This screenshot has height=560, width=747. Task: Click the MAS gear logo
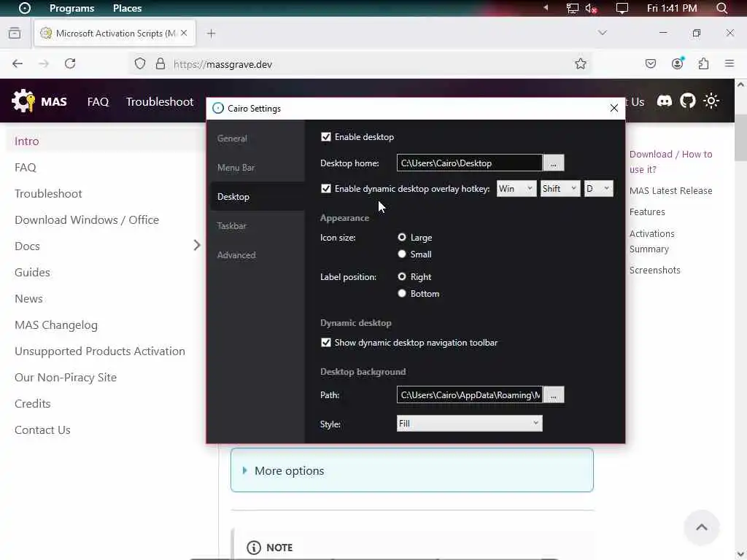point(23,101)
